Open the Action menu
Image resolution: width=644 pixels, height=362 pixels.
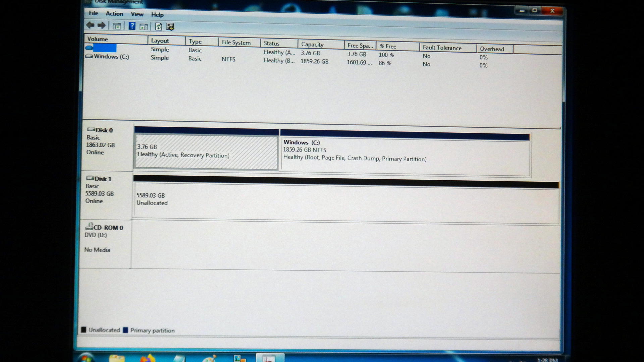click(114, 14)
